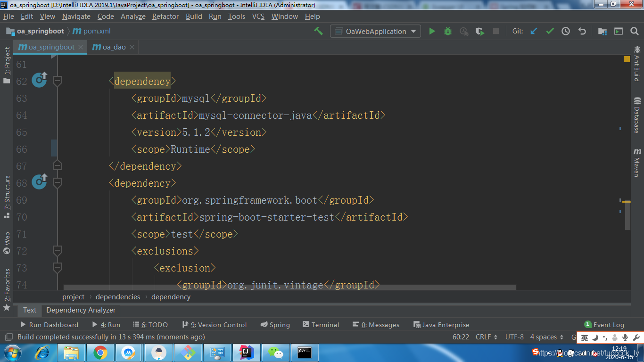
Task: Open the Navigate menu
Action: coord(76,16)
